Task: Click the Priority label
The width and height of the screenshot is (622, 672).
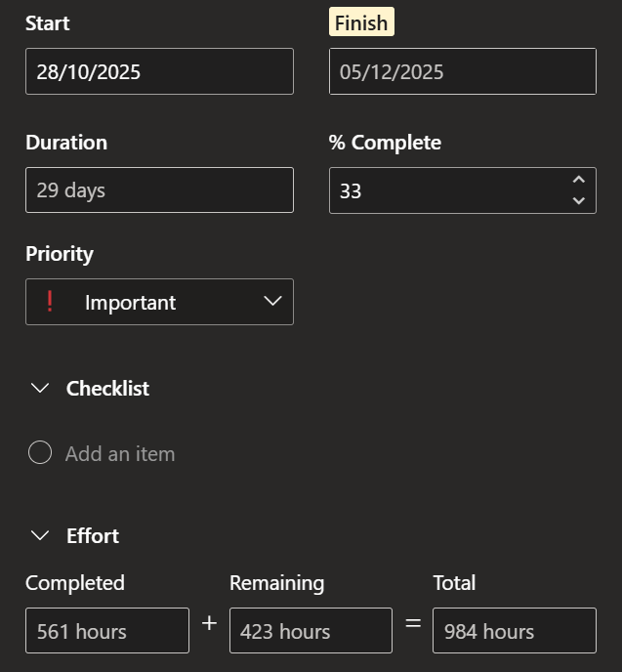Action: 60,254
